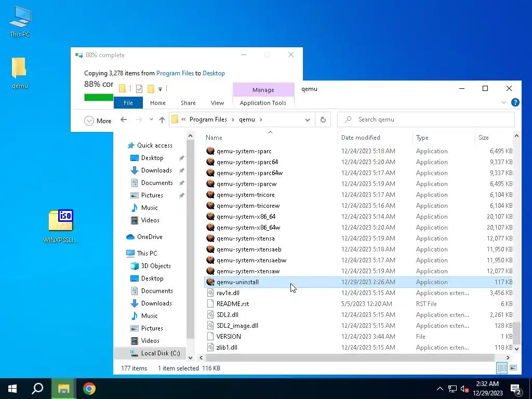Select OneDrive in navigation pane
Screen dimensions: 532x399
tap(150, 237)
